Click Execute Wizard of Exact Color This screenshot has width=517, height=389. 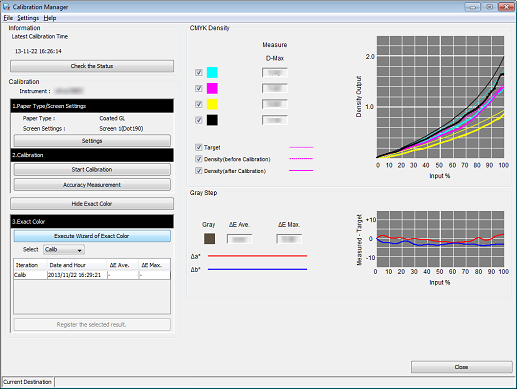92,236
